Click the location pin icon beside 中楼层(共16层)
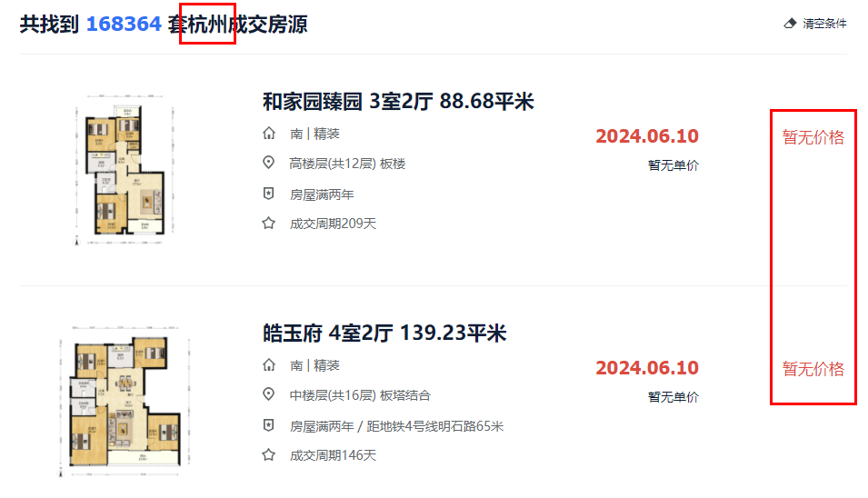The width and height of the screenshot is (868, 498). (x=268, y=394)
